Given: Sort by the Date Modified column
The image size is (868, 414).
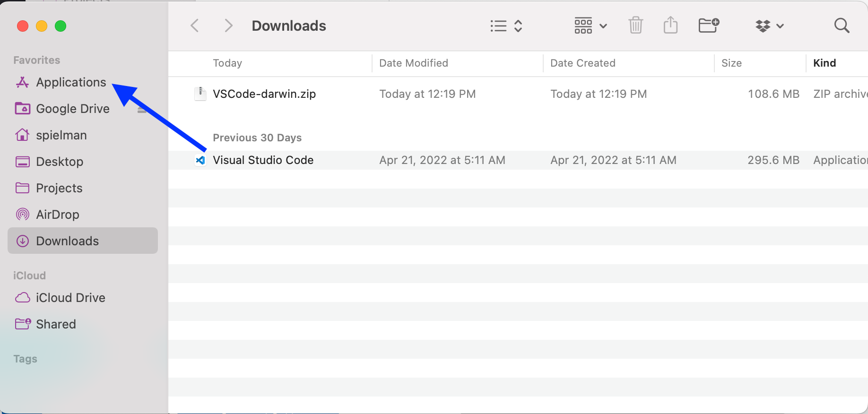Looking at the screenshot, I should click(414, 63).
